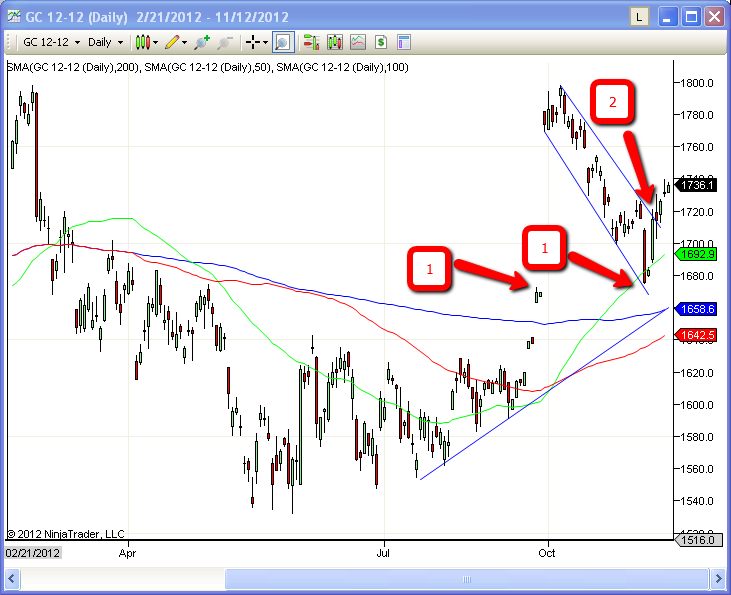Click the scrollbar left arrow

[13, 579]
